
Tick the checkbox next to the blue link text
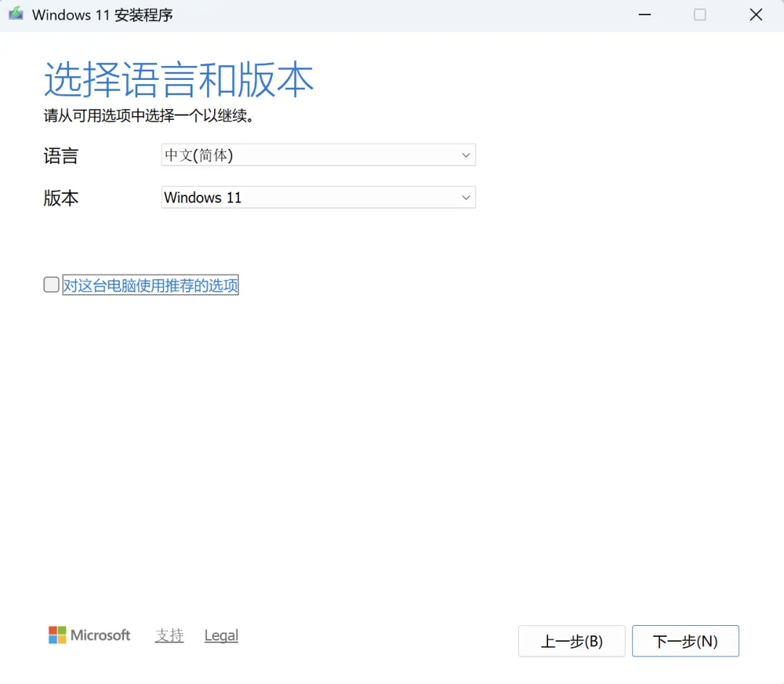click(x=51, y=285)
